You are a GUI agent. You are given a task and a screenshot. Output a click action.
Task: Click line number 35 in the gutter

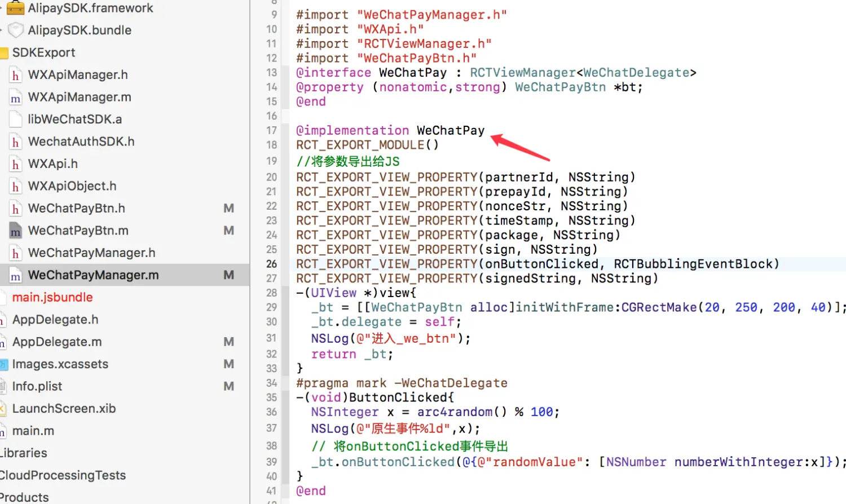click(271, 397)
